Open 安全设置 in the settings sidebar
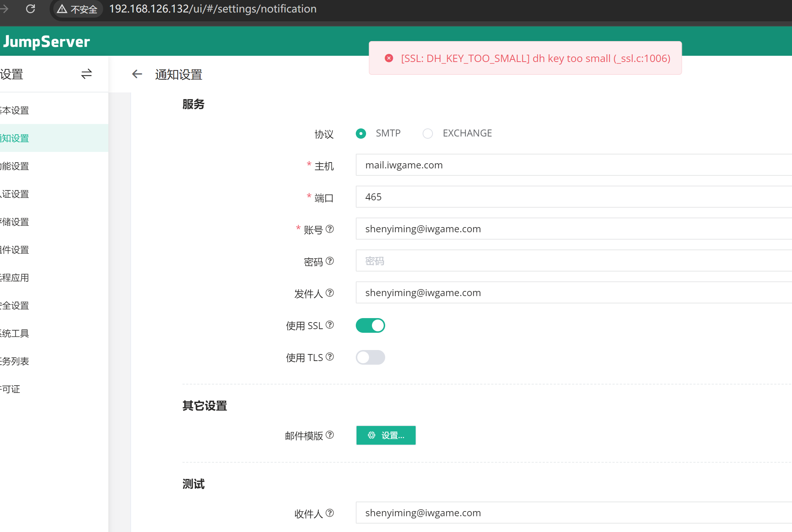 click(x=15, y=306)
